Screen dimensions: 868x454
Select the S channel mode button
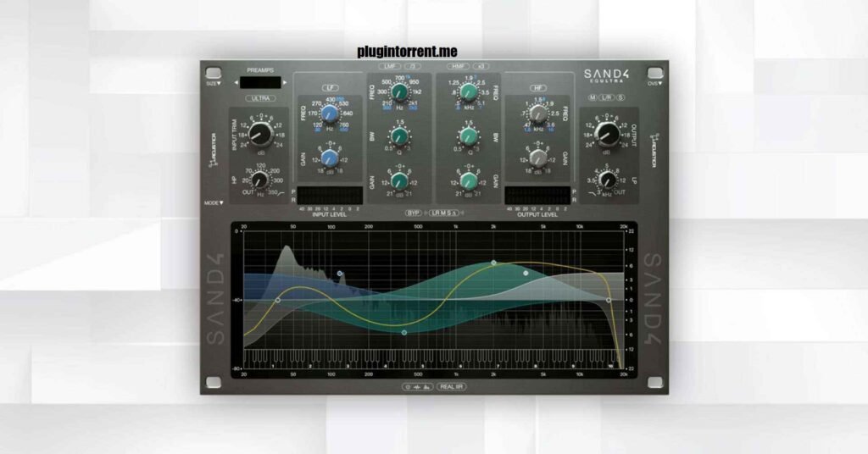pos(620,98)
